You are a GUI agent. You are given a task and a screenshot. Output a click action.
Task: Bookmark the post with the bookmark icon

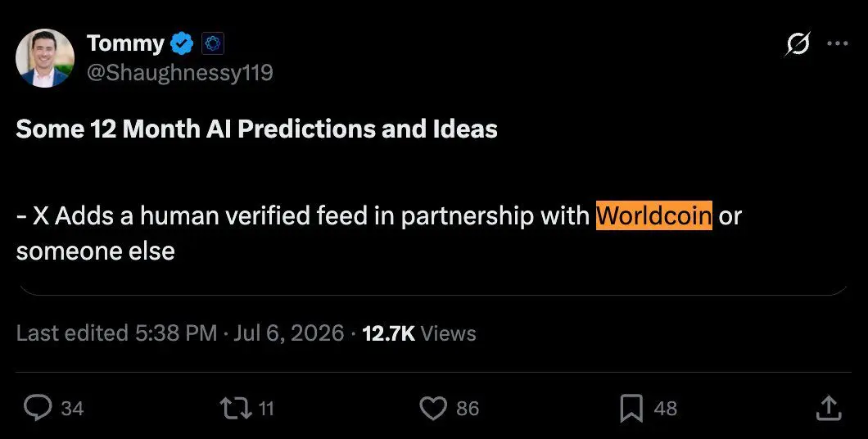click(631, 409)
